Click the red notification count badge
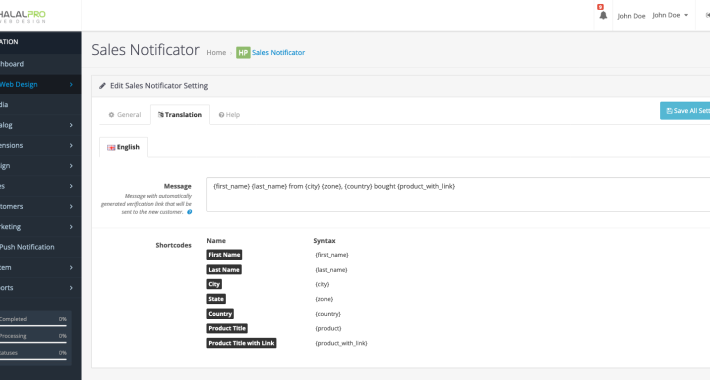The width and height of the screenshot is (710, 380). pyautogui.click(x=600, y=7)
